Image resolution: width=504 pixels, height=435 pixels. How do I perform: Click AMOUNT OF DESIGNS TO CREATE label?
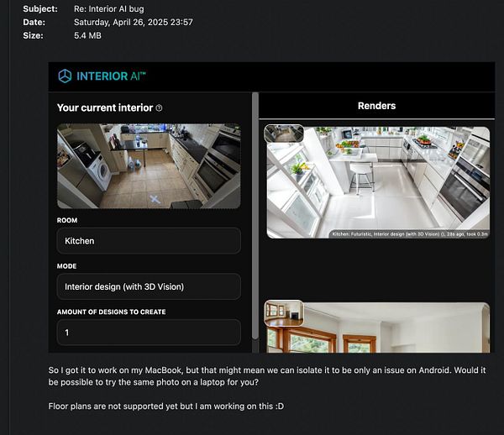111,312
